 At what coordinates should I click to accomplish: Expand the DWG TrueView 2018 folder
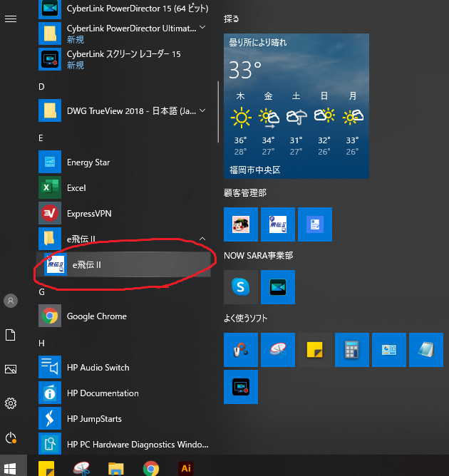pyautogui.click(x=202, y=110)
